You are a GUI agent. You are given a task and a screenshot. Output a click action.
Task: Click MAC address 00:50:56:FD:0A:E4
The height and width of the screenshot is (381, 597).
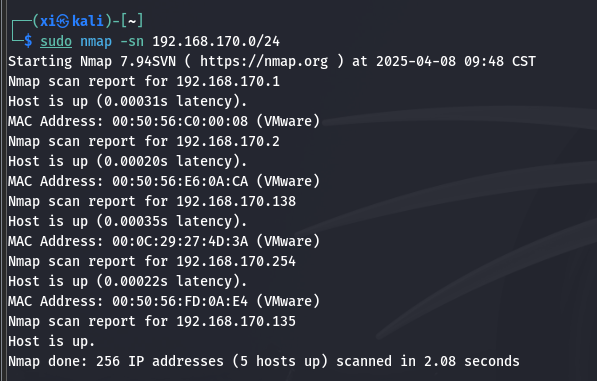pyautogui.click(x=180, y=301)
